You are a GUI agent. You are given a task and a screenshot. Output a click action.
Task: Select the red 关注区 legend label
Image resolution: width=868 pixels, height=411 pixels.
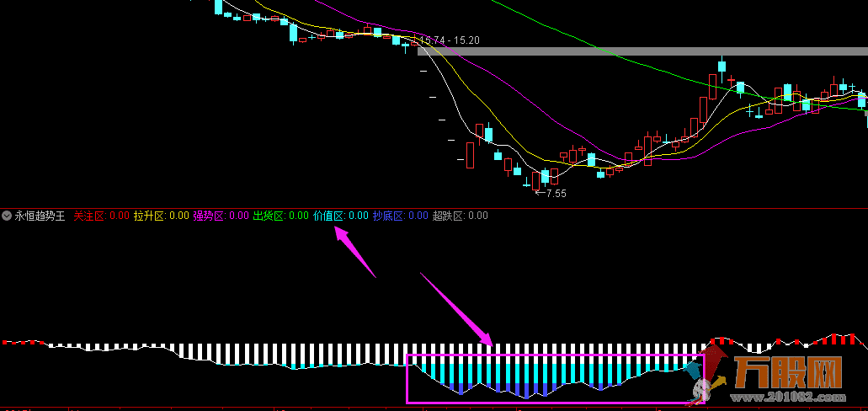tap(88, 216)
